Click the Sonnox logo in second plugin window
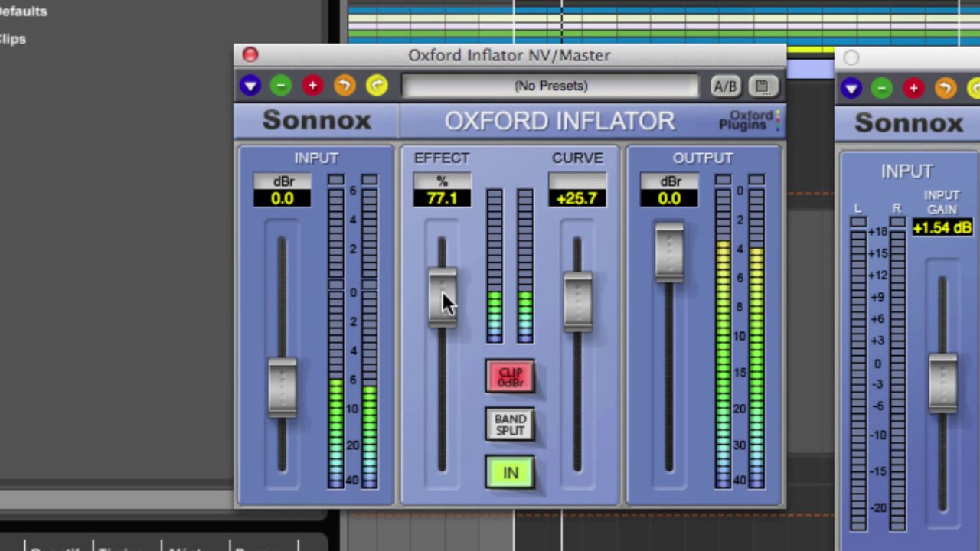Screen dimensions: 980x551 [909, 122]
